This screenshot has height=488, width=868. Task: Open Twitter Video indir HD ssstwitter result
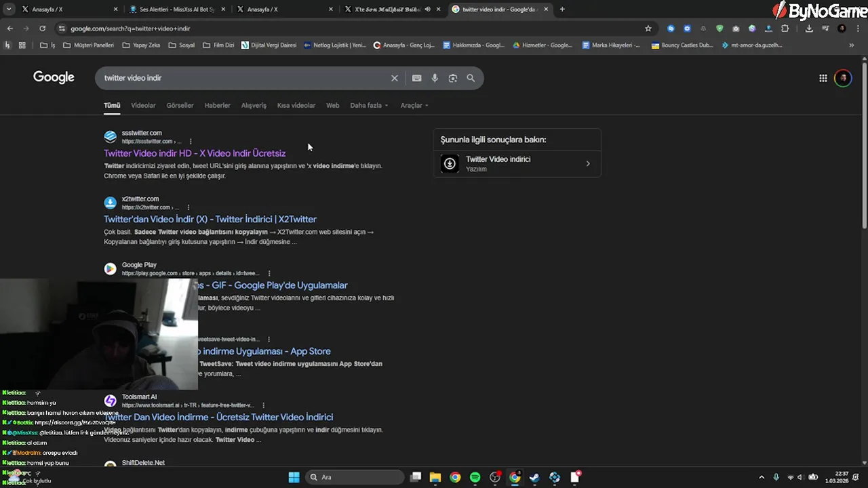[195, 153]
